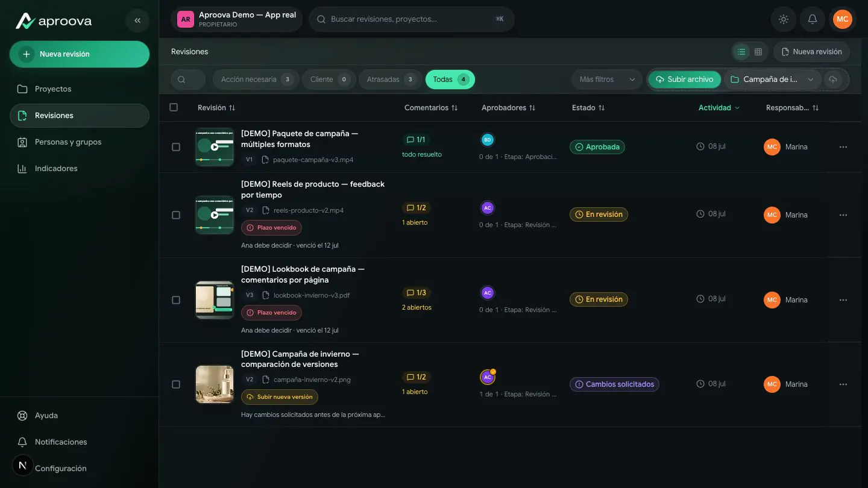Open the notifications bell in top bar
This screenshot has width=868, height=488.
(x=813, y=19)
